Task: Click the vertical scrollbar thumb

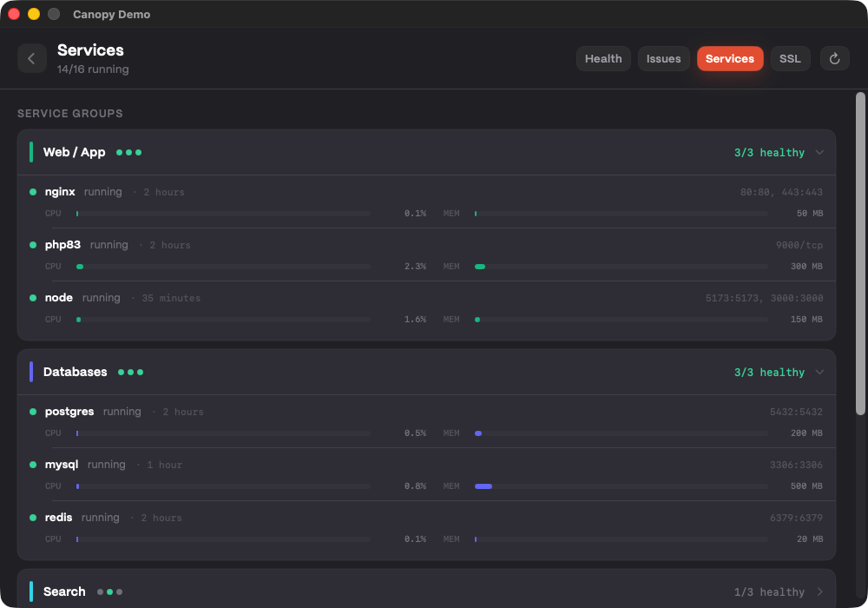Action: pyautogui.click(x=859, y=254)
